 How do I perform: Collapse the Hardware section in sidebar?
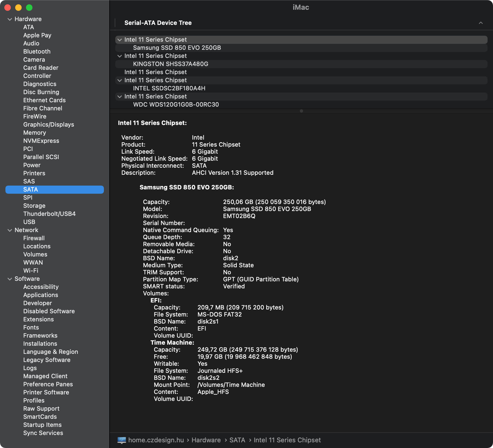click(10, 19)
